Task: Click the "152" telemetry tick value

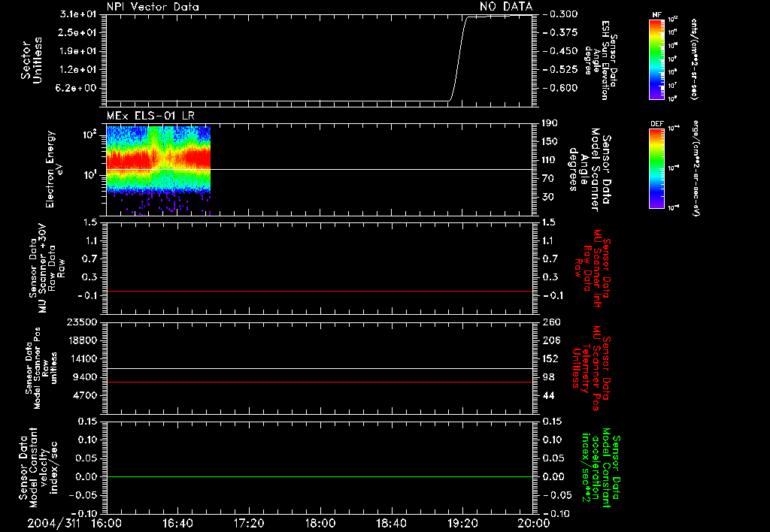Action: (550, 358)
